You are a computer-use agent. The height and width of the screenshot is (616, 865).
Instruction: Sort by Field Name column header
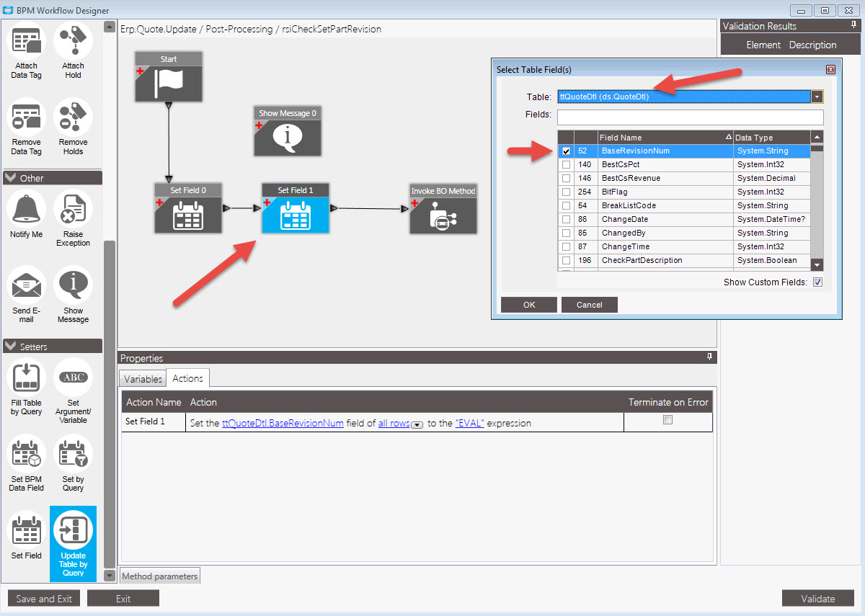(665, 138)
